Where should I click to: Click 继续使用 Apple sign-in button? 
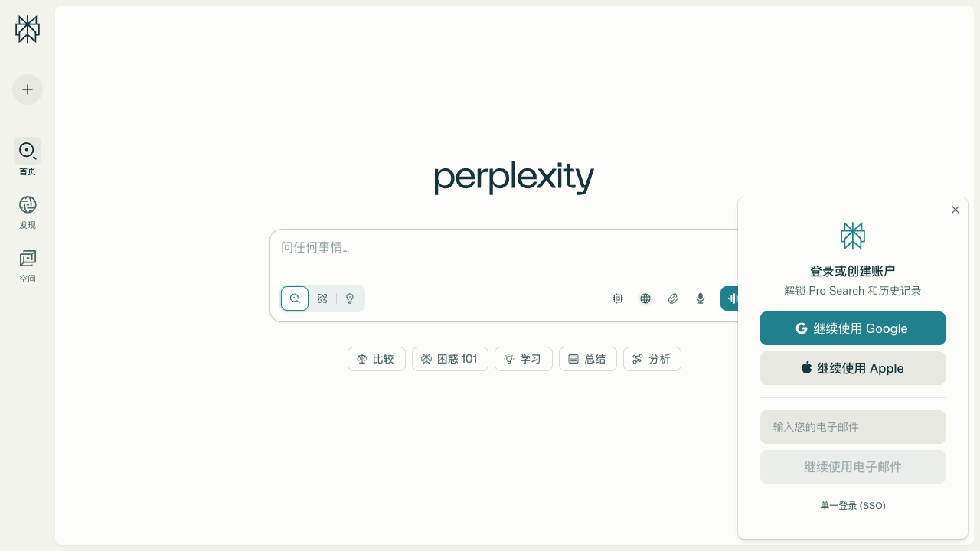click(852, 368)
